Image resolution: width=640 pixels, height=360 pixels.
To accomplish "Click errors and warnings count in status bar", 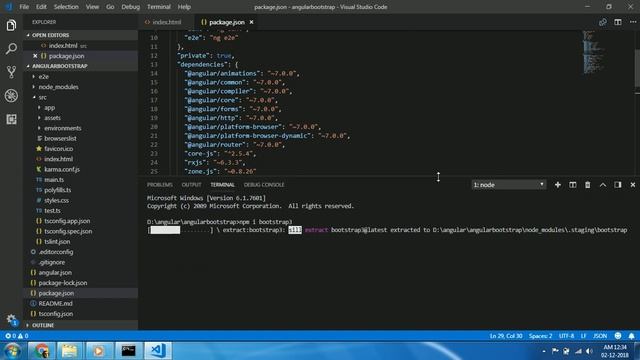I will pyautogui.click(x=16, y=336).
